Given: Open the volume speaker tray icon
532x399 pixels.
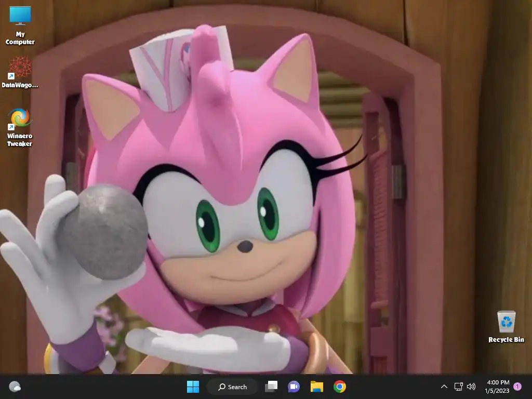Looking at the screenshot, I should point(471,387).
